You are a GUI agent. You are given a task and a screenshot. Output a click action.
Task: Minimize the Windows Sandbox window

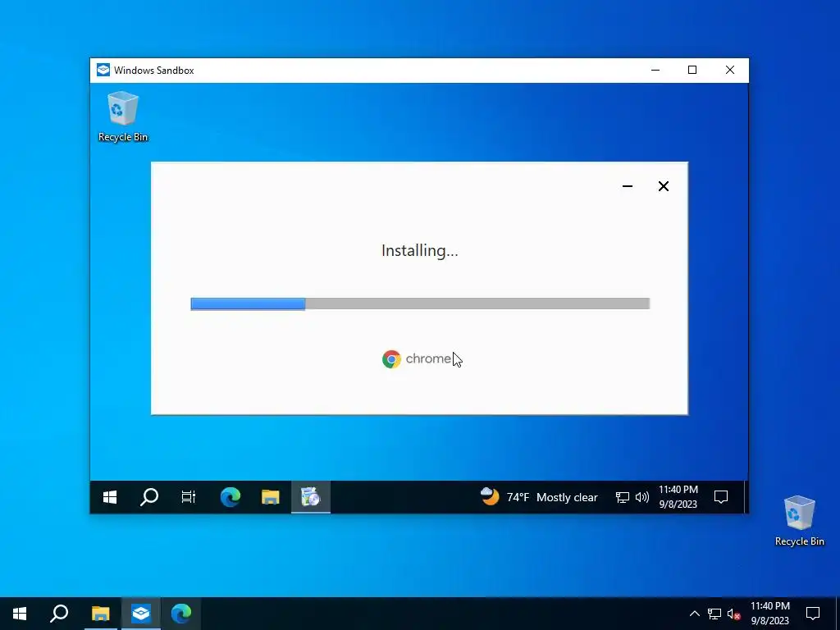(x=655, y=71)
